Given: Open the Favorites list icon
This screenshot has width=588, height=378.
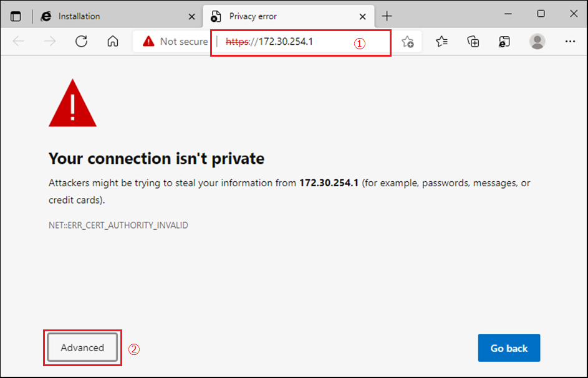Looking at the screenshot, I should pos(441,41).
